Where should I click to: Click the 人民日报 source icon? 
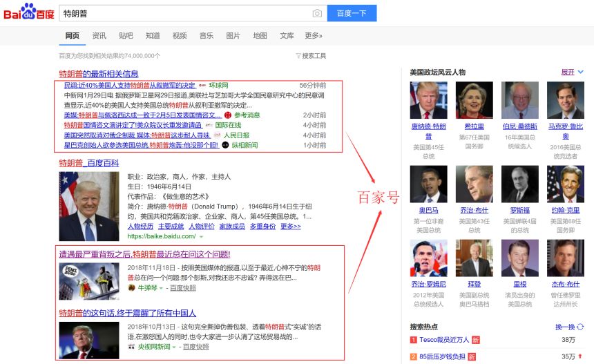click(x=217, y=135)
